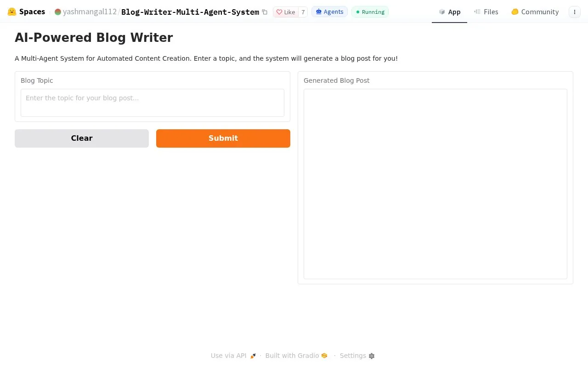Viewport: 588px width, 368px height.
Task: Open the Files tab
Action: pyautogui.click(x=486, y=12)
